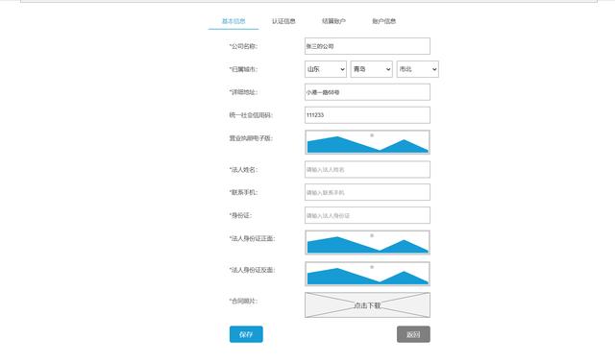Viewport: 615px width, 364px height.
Task: Click the gray 返回 button
Action: point(413,334)
